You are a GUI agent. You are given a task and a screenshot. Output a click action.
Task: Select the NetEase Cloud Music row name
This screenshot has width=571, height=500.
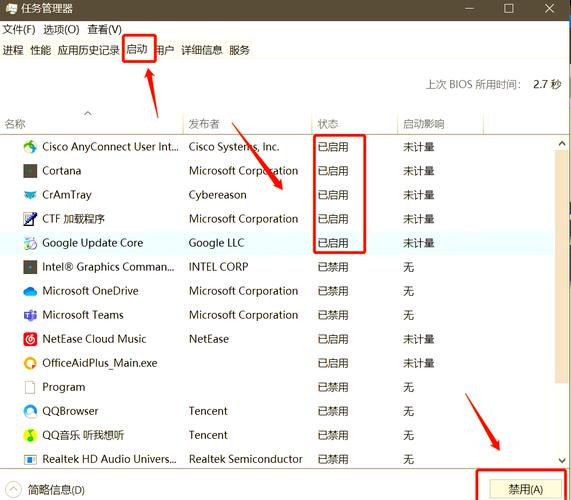coord(94,339)
